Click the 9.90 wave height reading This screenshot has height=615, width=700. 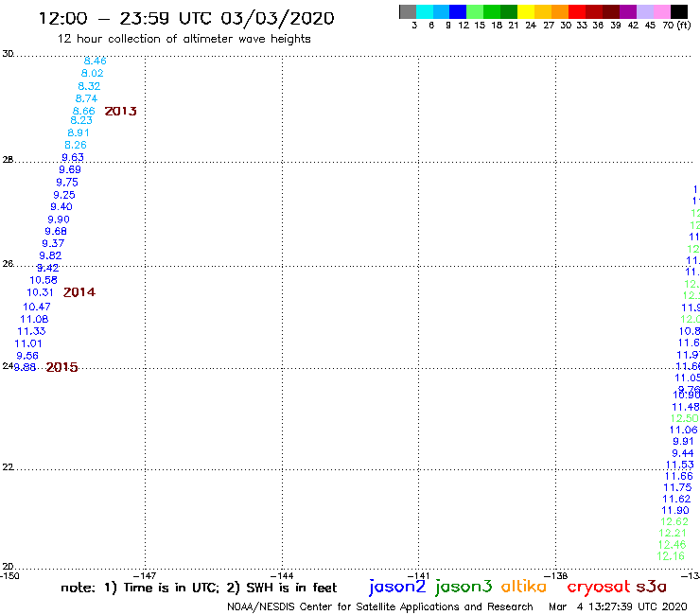click(x=59, y=220)
